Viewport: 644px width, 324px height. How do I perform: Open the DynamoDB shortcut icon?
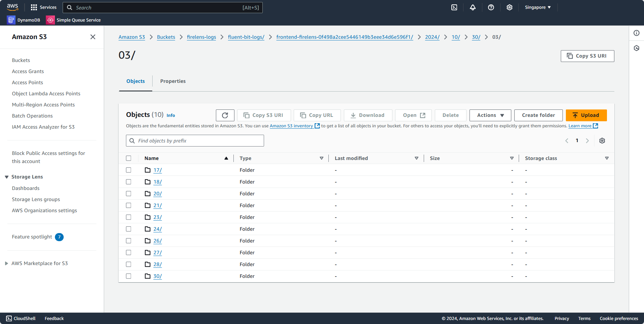click(11, 20)
